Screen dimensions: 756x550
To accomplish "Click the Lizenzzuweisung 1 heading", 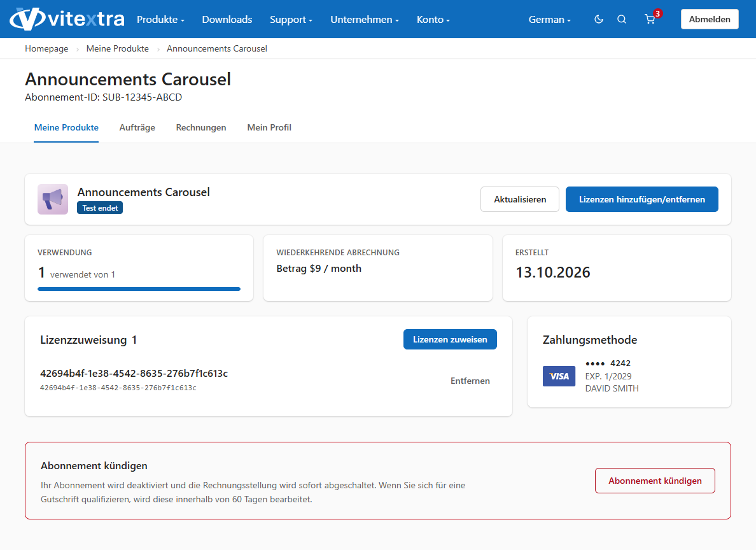I will [x=88, y=340].
